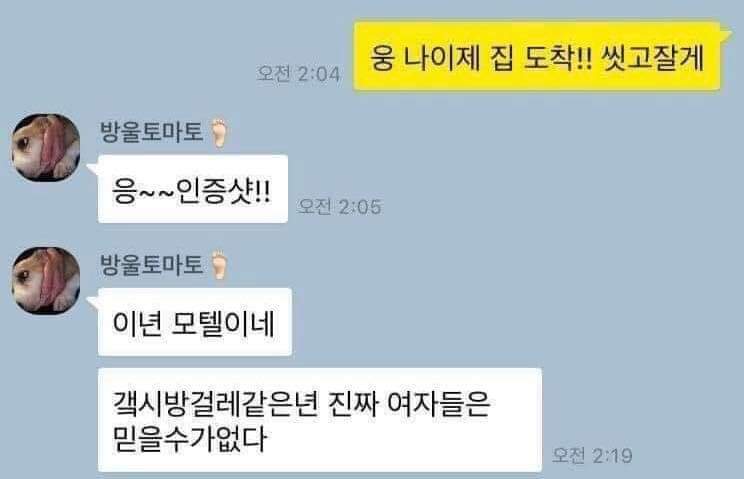Click the pointed tail of the yellow bubble

click(725, 35)
